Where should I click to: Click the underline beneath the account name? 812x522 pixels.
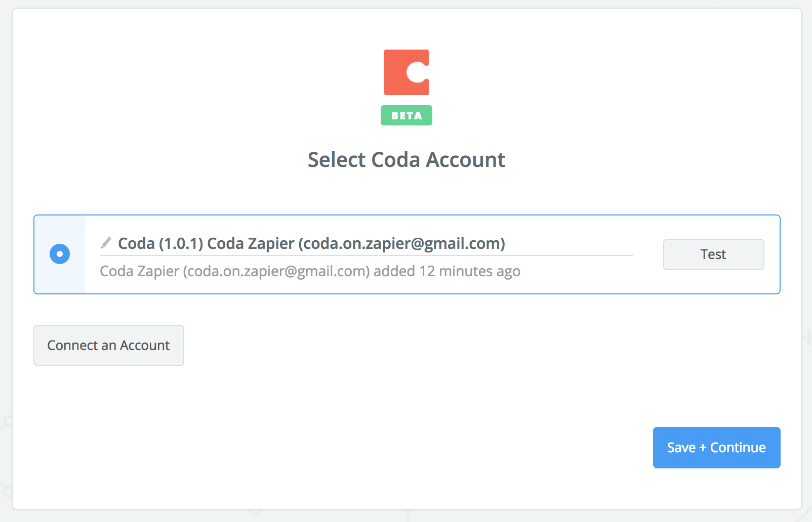(367, 255)
